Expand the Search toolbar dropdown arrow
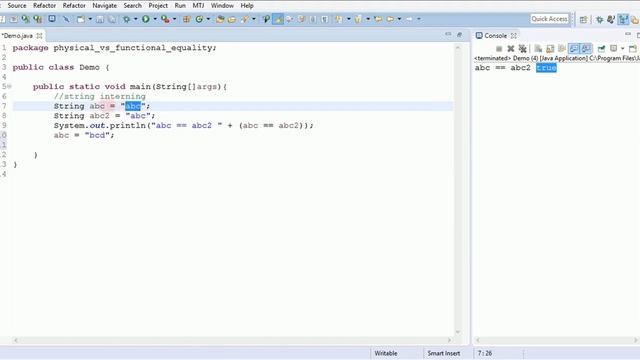Viewport: 640px width, 360px height. (253, 19)
